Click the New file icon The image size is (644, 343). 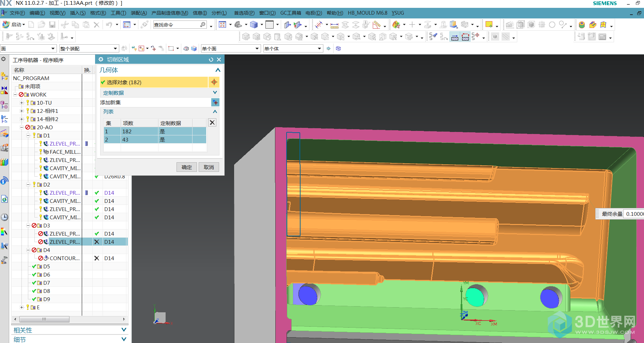tap(31, 25)
